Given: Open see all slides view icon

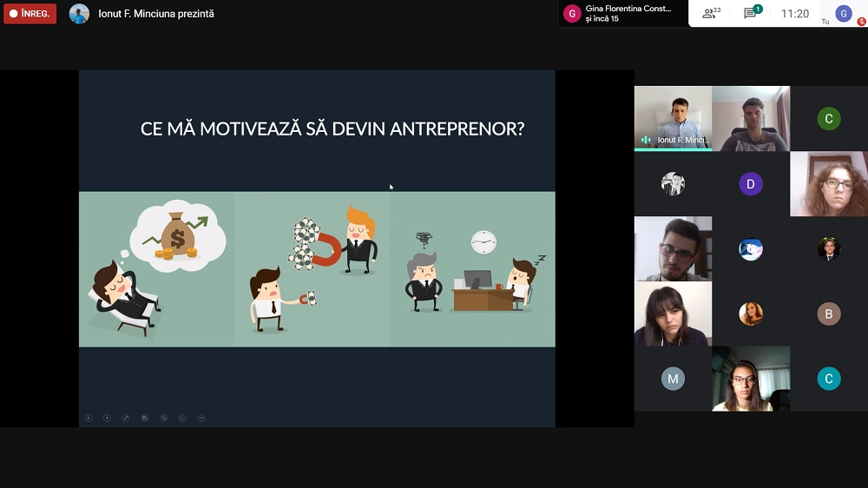Looking at the screenshot, I should coord(145,418).
